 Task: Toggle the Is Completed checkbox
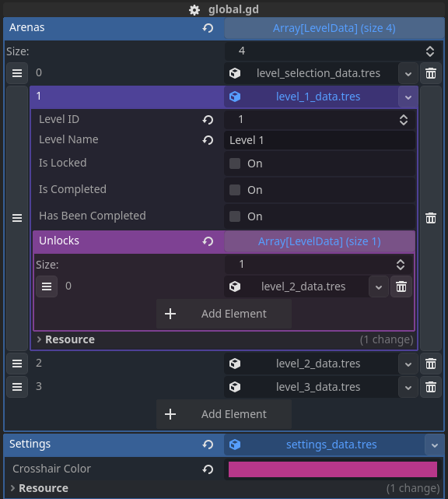(x=235, y=190)
